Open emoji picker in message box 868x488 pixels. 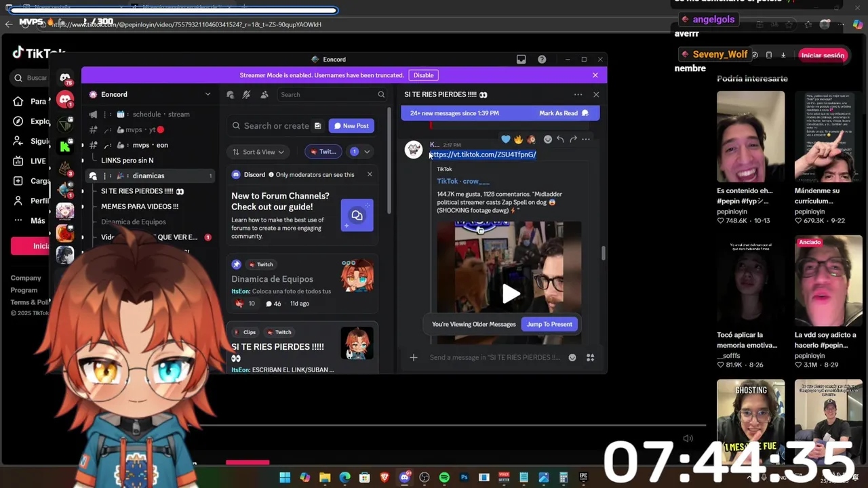pyautogui.click(x=572, y=357)
